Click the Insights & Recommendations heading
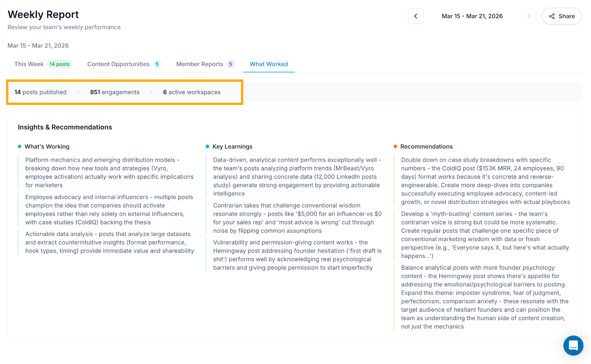 tap(65, 127)
